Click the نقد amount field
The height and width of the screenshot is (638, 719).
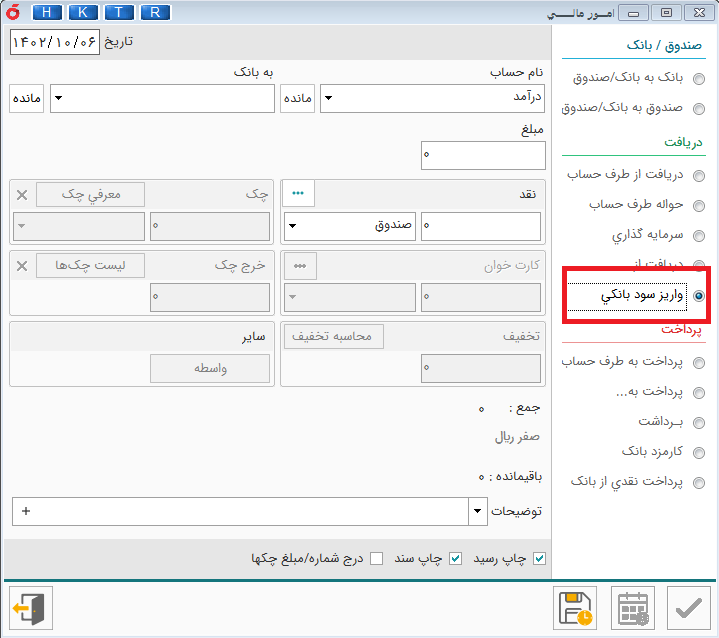[x=481, y=226]
